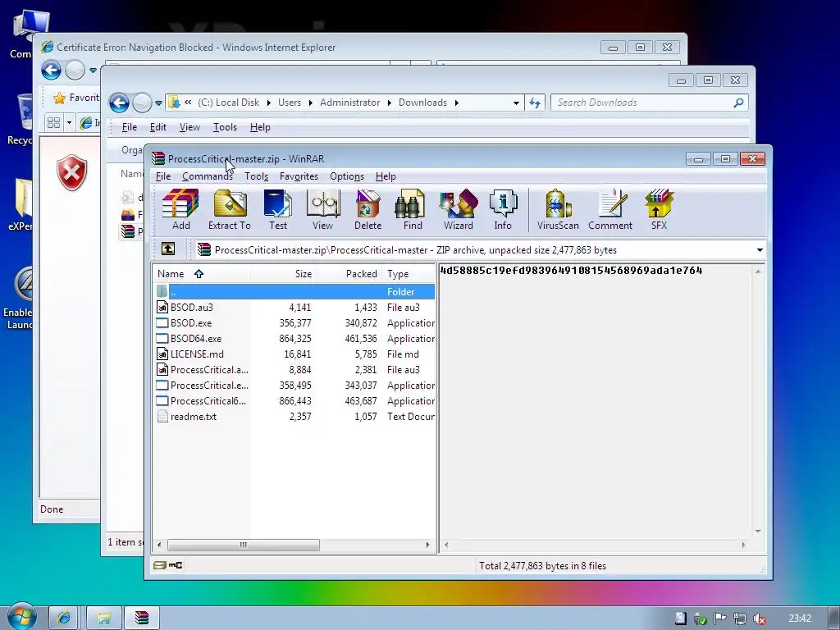Click Administrator in the Explorer breadcrumb
Viewport: 840px width, 630px height.
pos(349,103)
